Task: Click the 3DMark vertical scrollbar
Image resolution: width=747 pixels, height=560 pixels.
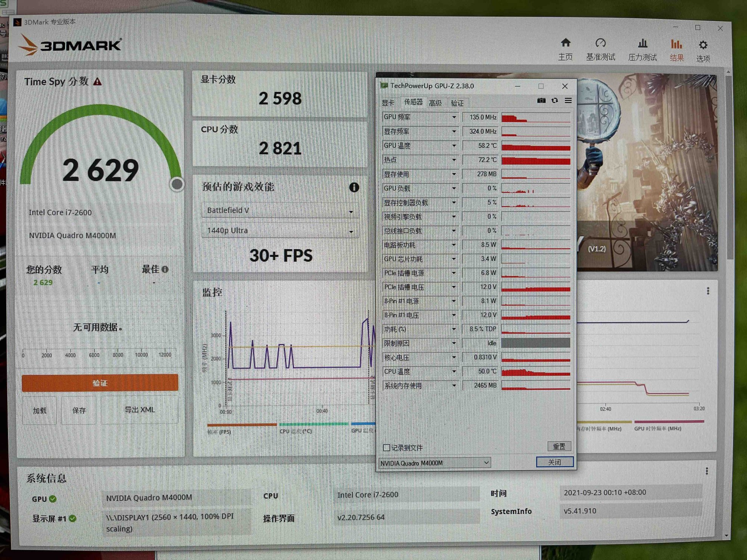Action: 729,168
